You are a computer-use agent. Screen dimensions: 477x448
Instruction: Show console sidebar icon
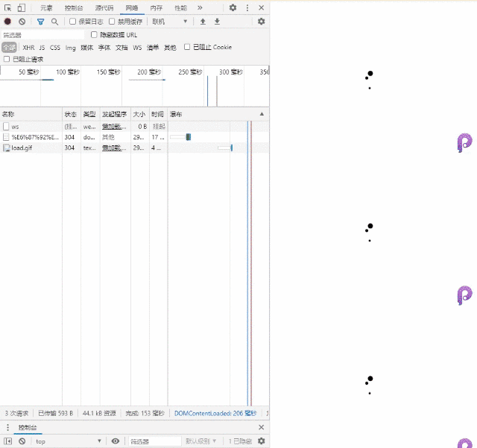[x=7, y=441]
